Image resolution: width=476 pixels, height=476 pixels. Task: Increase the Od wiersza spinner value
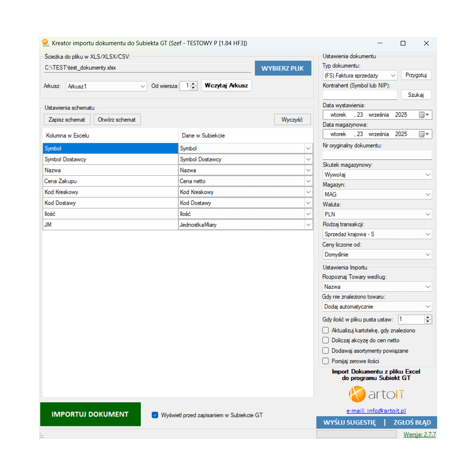click(194, 84)
